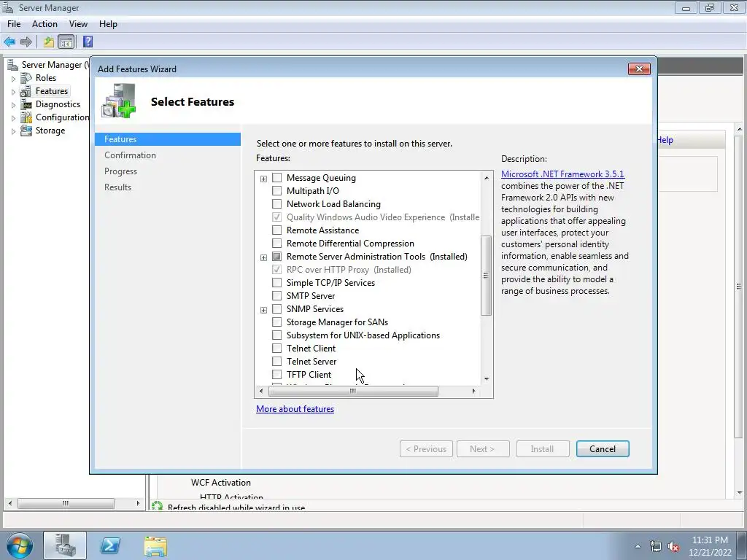Expand the SNMP Services node
This screenshot has width=747, height=560.
click(x=263, y=309)
